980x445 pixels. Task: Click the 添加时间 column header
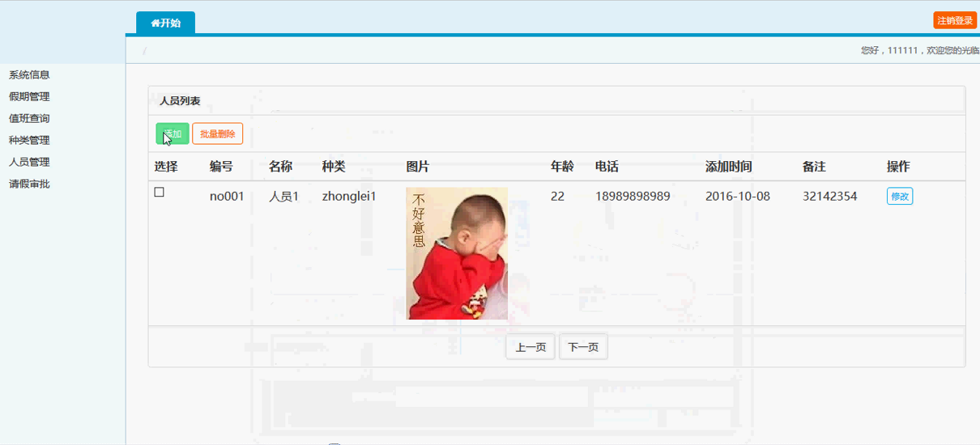point(728,167)
